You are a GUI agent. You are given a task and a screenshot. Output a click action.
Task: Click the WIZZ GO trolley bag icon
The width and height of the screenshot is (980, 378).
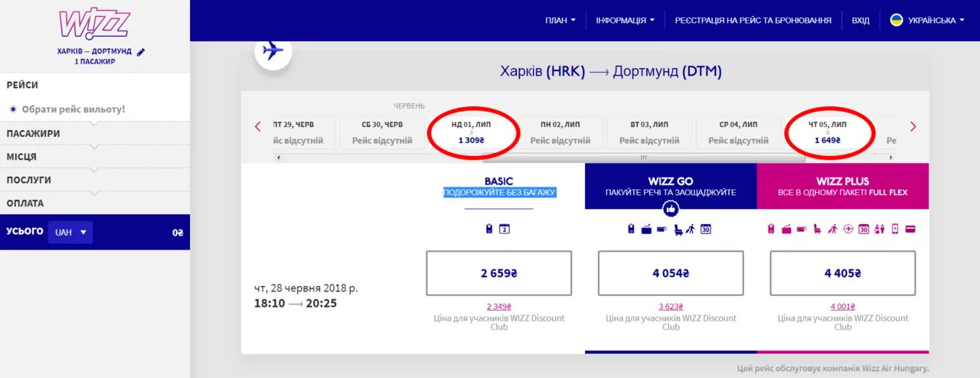(x=661, y=228)
